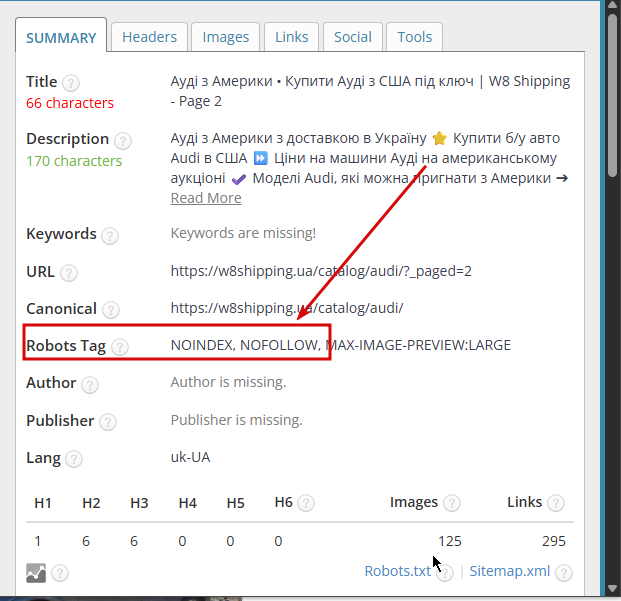Screen dimensions: 621x601
Task: Click the page title text 'W8 Shipping'
Action: (529, 81)
